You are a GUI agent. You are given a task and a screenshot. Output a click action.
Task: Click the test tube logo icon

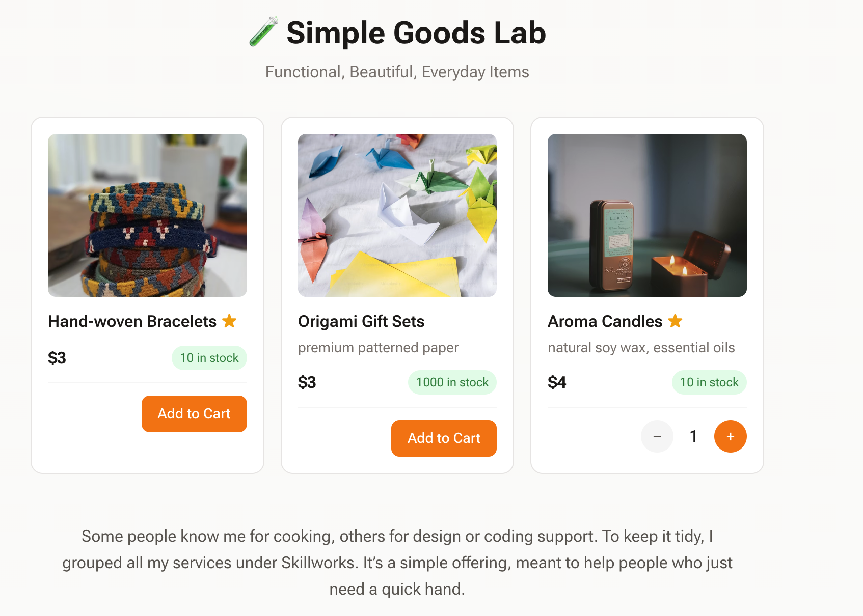click(263, 32)
